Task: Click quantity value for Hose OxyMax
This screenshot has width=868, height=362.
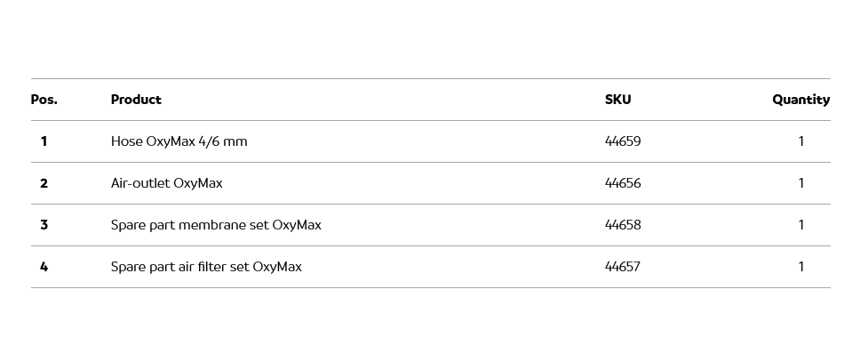Action: click(801, 141)
